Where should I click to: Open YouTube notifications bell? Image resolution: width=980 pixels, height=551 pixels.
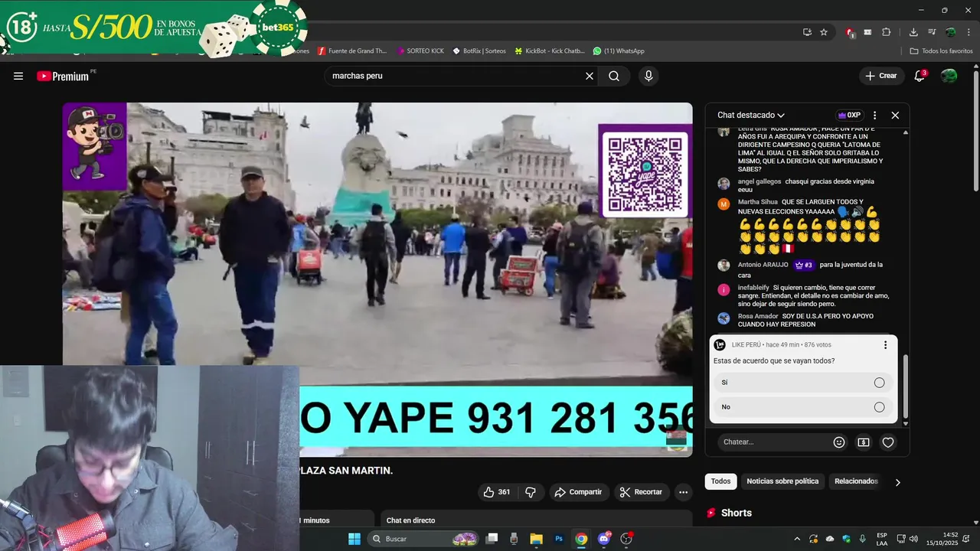(920, 76)
